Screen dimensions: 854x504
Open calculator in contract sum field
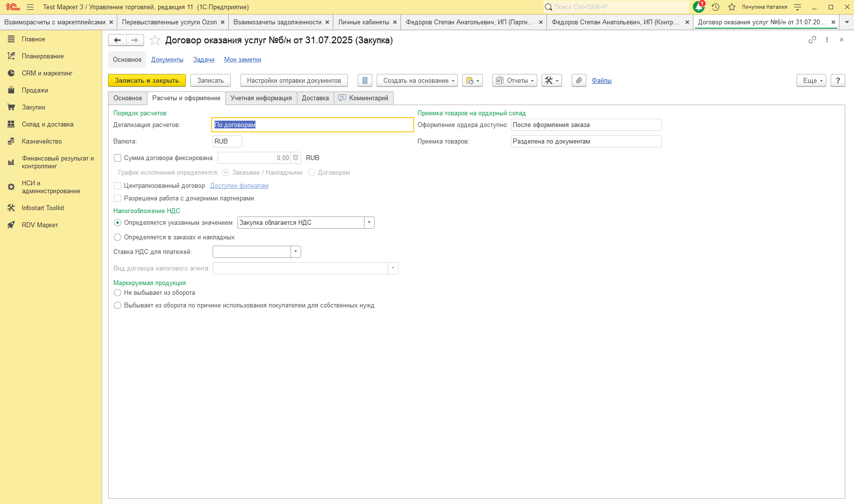click(296, 158)
